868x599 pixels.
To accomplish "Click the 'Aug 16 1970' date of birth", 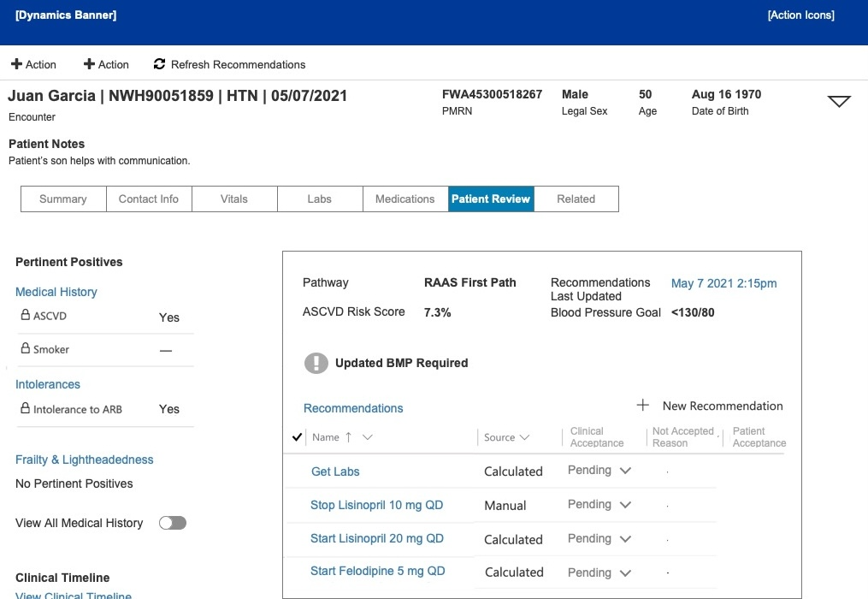I will (x=726, y=95).
